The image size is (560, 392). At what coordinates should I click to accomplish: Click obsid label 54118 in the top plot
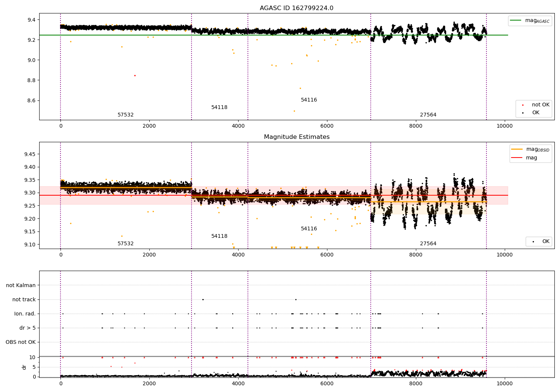coord(219,108)
